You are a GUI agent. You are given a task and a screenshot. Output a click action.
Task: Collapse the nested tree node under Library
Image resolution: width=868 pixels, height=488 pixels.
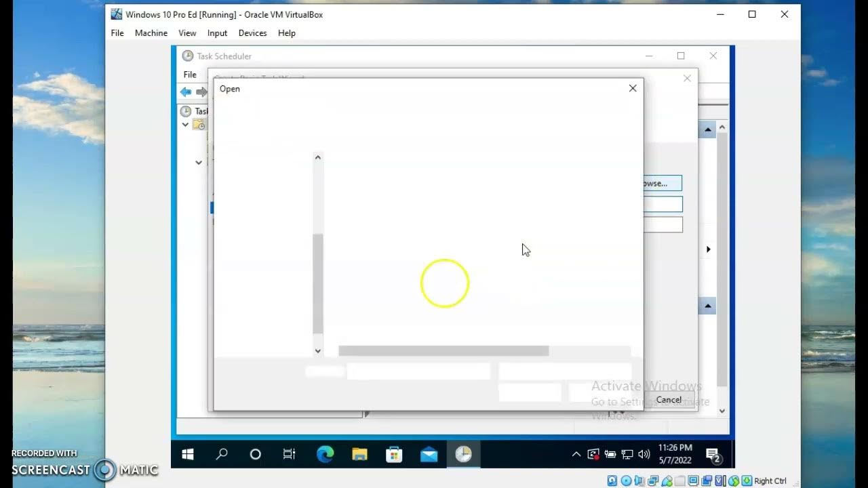(x=199, y=163)
